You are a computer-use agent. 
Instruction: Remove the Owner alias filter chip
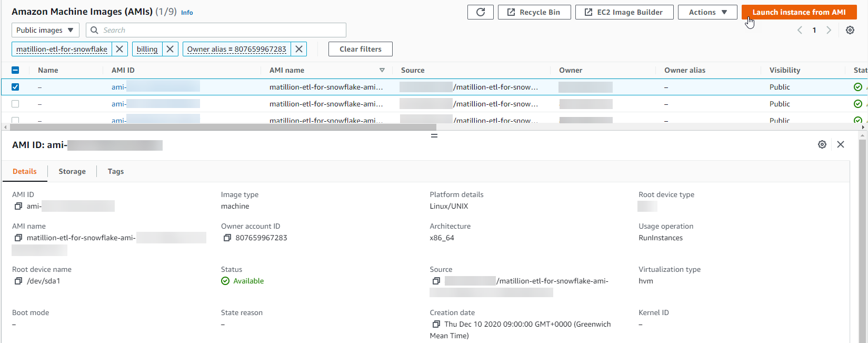click(299, 49)
